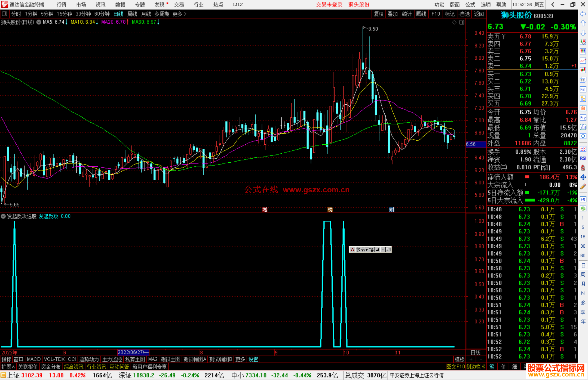Open the 模板 template dropdown

pos(460,360)
